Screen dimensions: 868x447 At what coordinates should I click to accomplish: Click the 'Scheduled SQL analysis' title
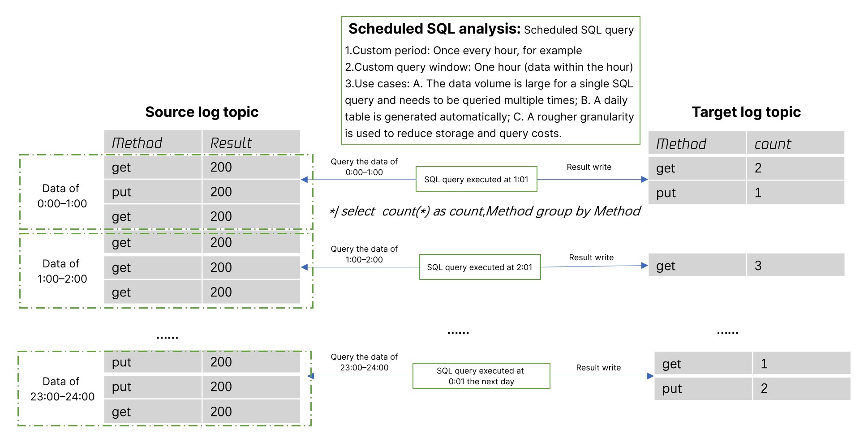434,29
